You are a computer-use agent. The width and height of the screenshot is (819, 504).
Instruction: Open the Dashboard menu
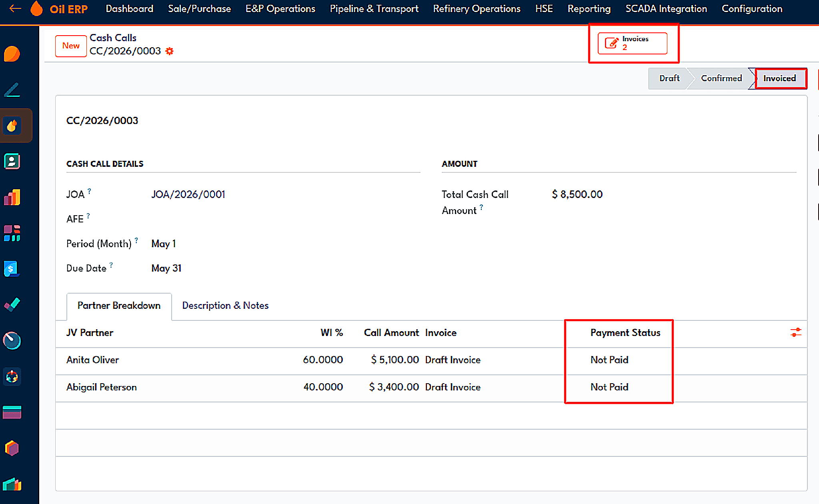click(x=129, y=9)
